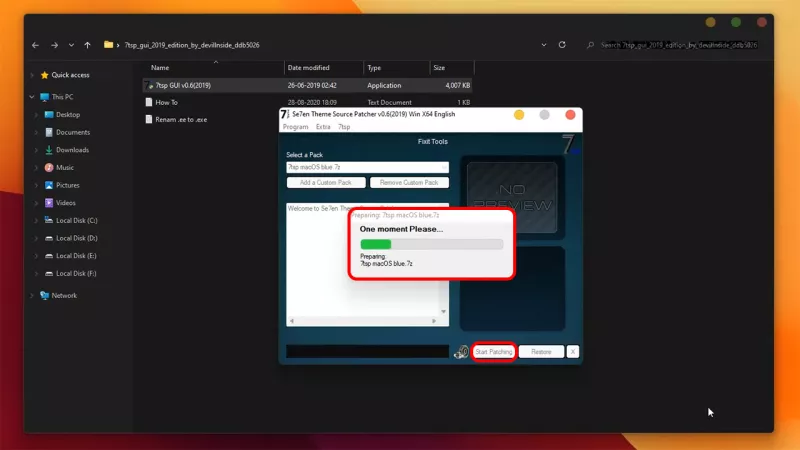Sort files by Date modified
The width and height of the screenshot is (800, 450).
[x=308, y=67]
